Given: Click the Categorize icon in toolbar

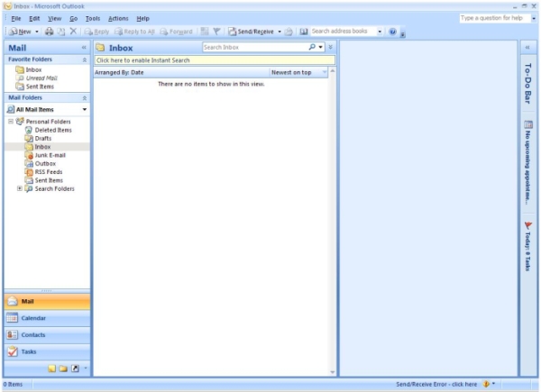Looking at the screenshot, I should pyautogui.click(x=205, y=32).
